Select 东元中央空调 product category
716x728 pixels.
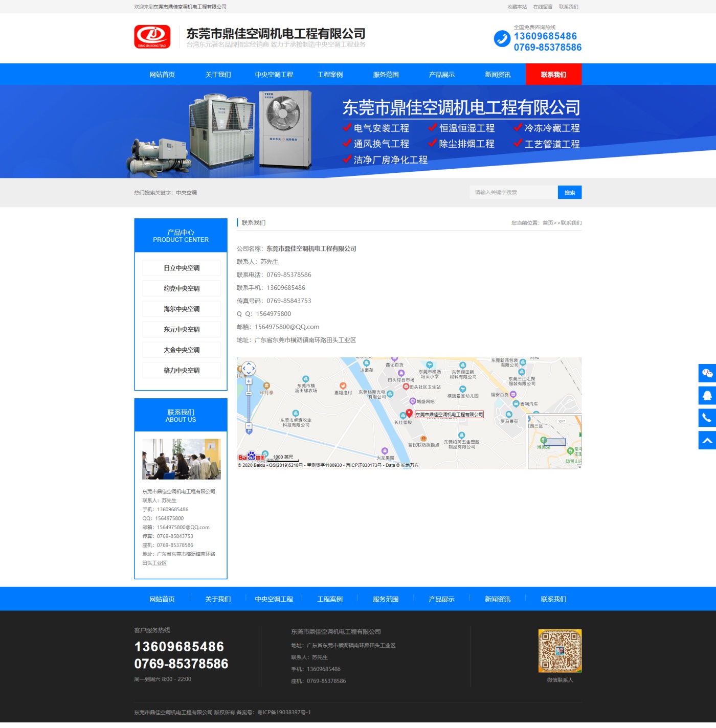pyautogui.click(x=182, y=329)
